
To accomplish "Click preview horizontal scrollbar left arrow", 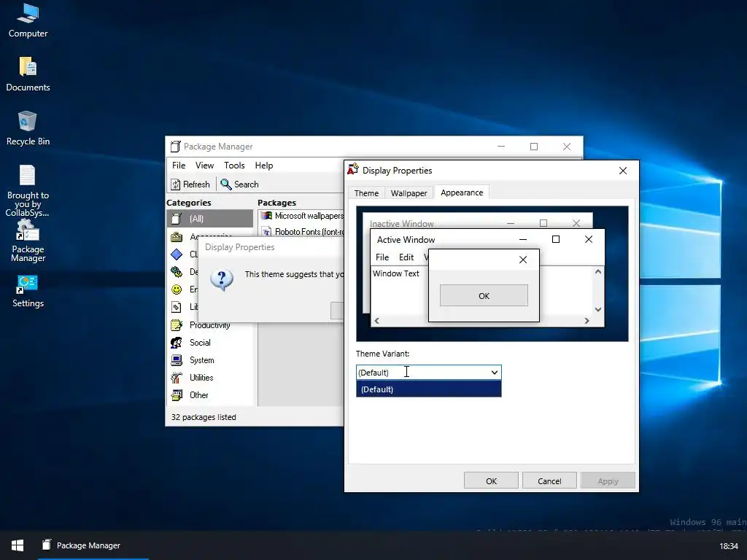I will (x=377, y=321).
